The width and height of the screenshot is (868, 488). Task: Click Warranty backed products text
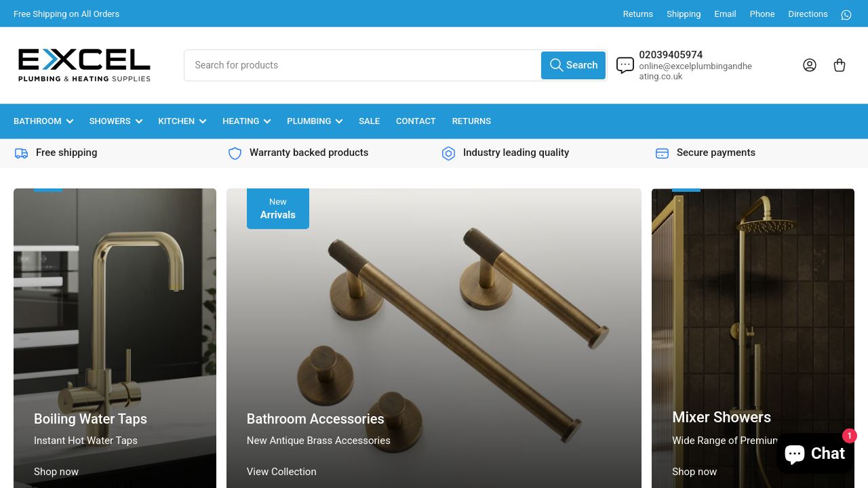[309, 152]
